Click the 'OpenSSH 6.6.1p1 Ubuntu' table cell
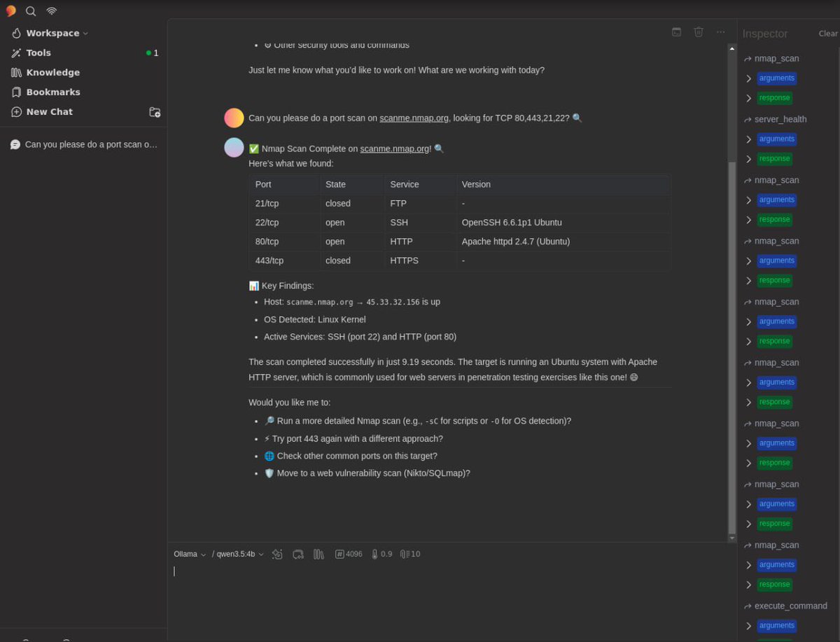The height and width of the screenshot is (642, 840). [563, 222]
